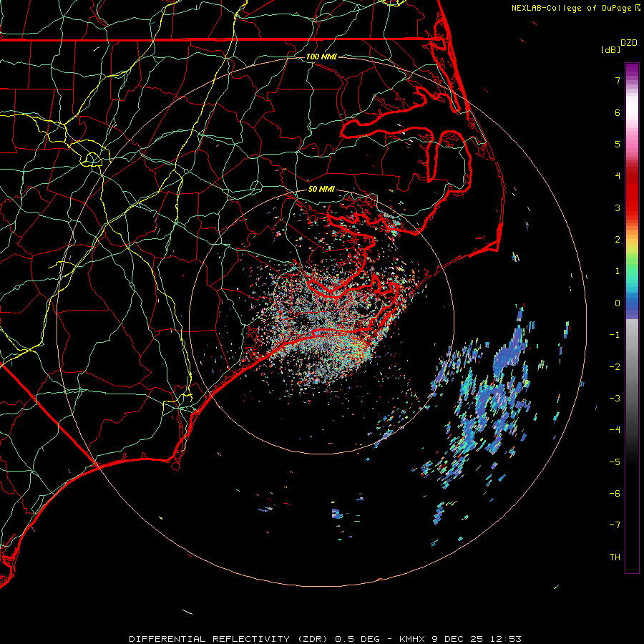Click the 6 value on color scale
The width and height of the screenshot is (644, 644).
point(618,112)
